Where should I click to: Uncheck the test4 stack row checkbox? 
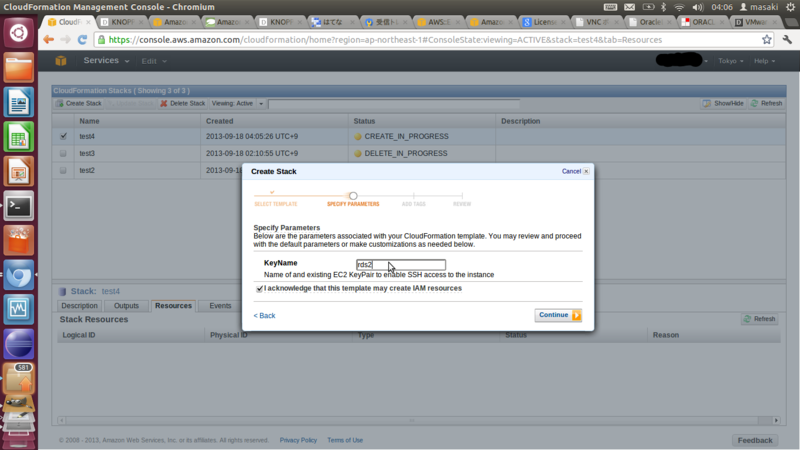click(63, 136)
